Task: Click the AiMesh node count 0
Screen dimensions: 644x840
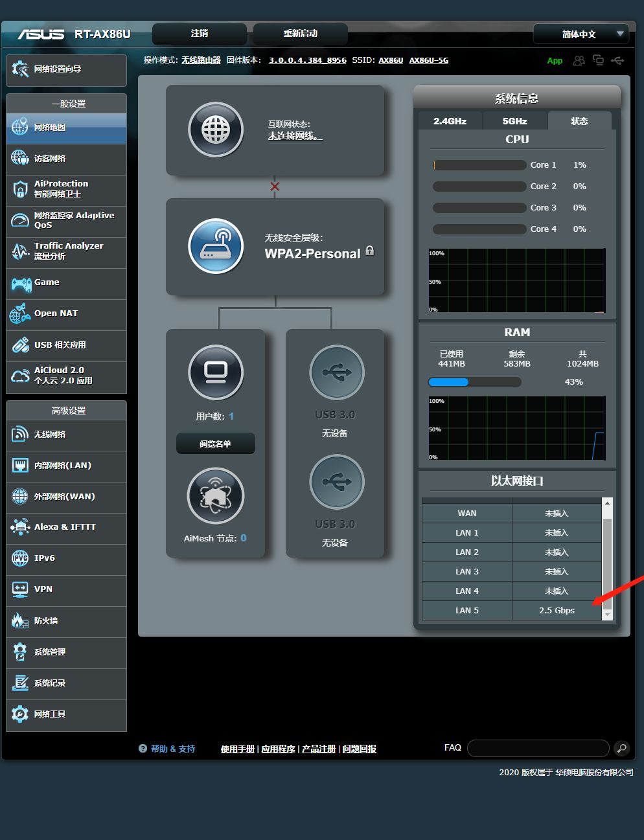Action: coord(244,538)
